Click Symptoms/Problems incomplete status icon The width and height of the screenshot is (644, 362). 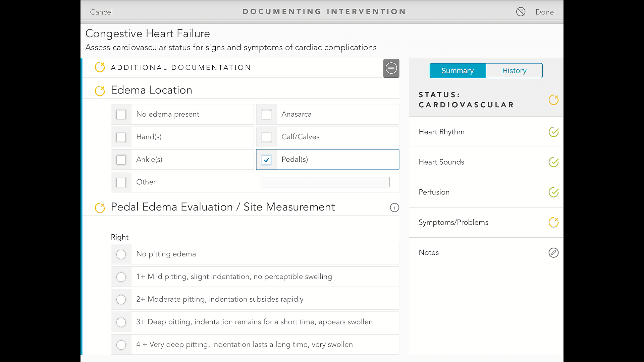(553, 222)
